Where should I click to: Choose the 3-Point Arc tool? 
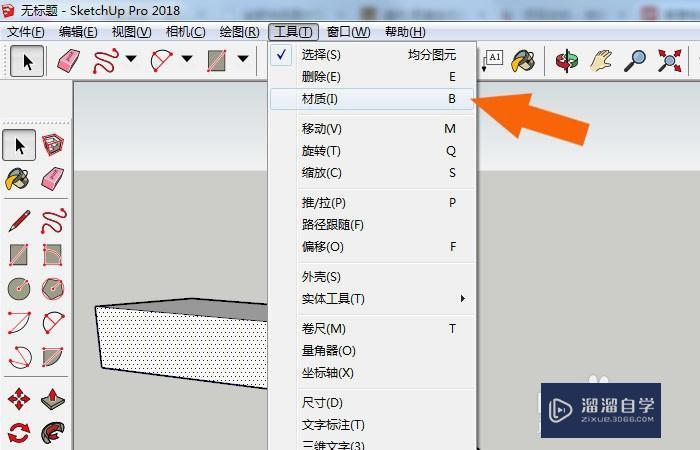point(20,357)
